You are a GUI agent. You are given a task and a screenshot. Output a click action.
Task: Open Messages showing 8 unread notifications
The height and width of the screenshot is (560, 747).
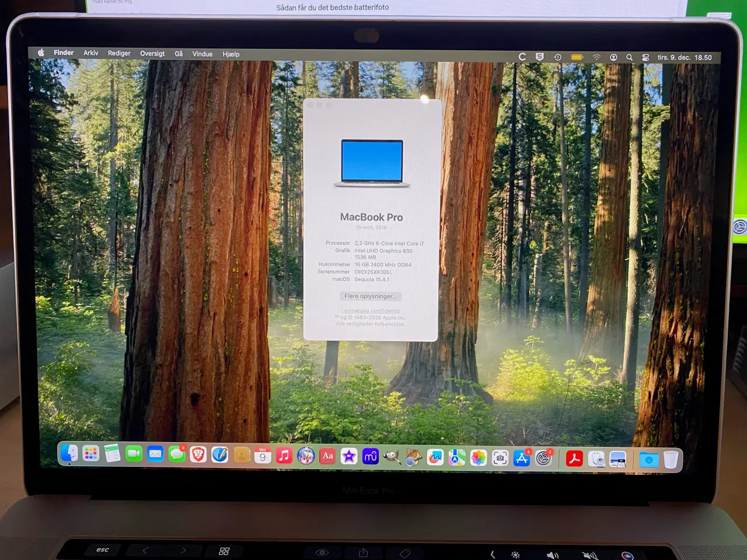coord(177,456)
